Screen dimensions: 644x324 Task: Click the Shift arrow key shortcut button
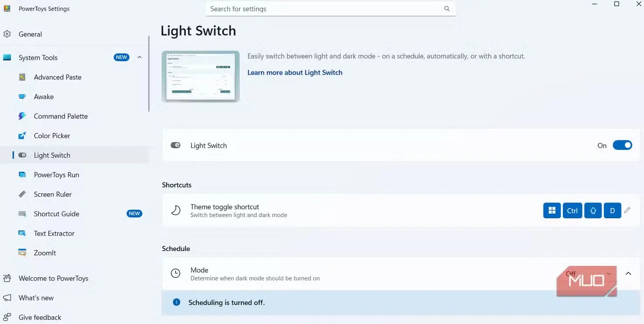click(593, 210)
